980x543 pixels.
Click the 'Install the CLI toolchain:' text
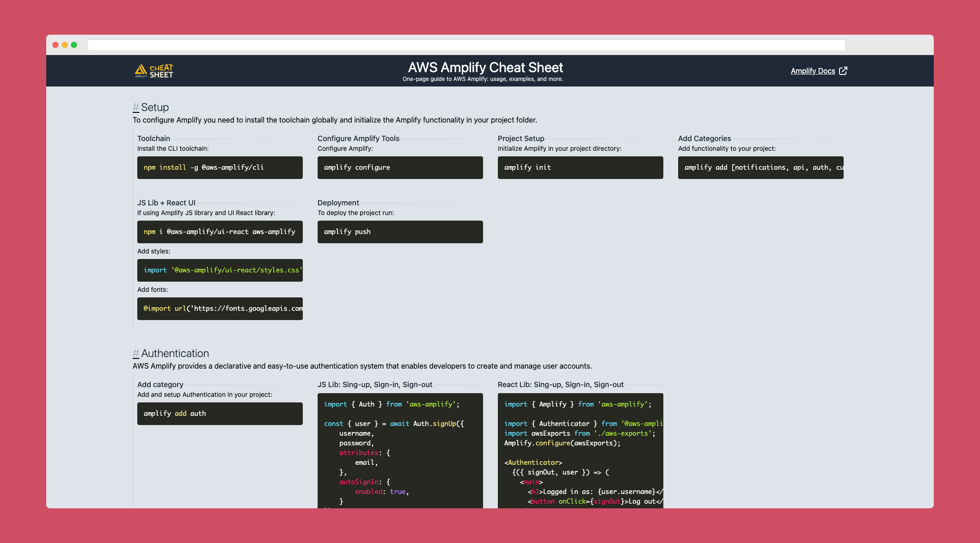point(173,148)
